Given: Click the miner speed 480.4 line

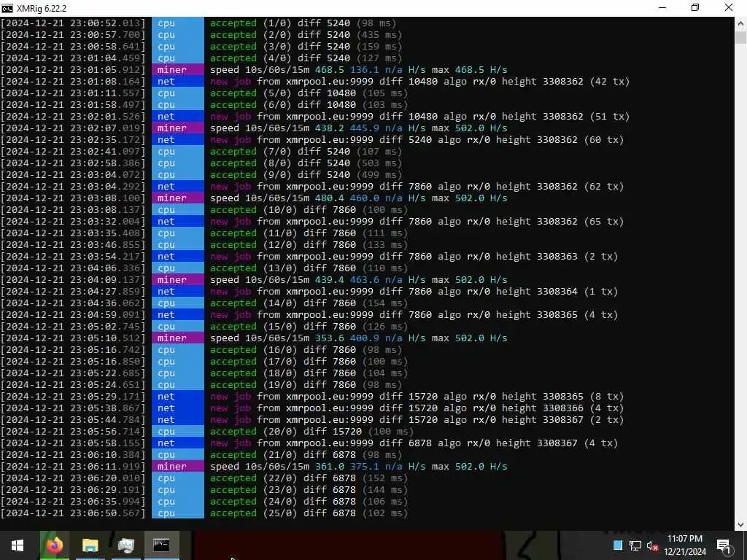Looking at the screenshot, I should pyautogui.click(x=255, y=198).
